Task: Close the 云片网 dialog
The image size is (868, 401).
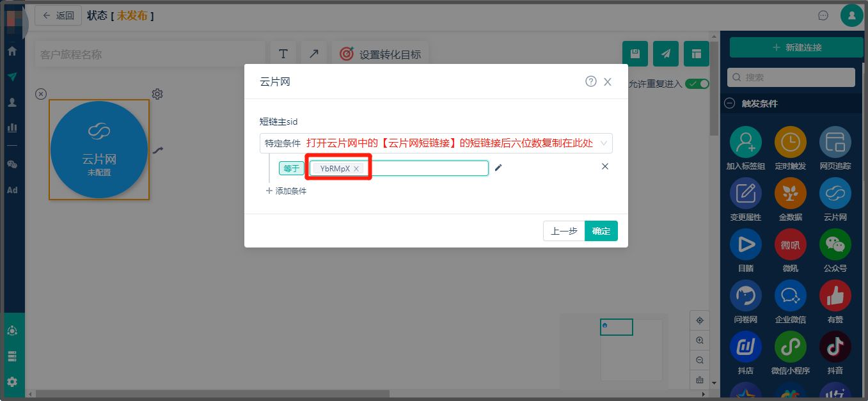Action: tap(608, 82)
